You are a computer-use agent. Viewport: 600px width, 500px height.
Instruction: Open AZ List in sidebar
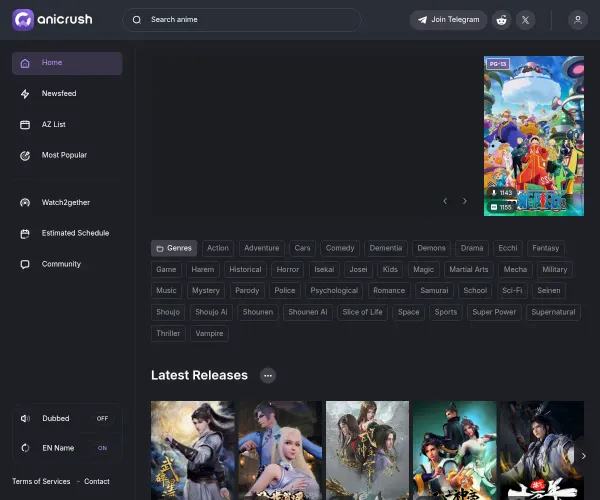[53, 125]
